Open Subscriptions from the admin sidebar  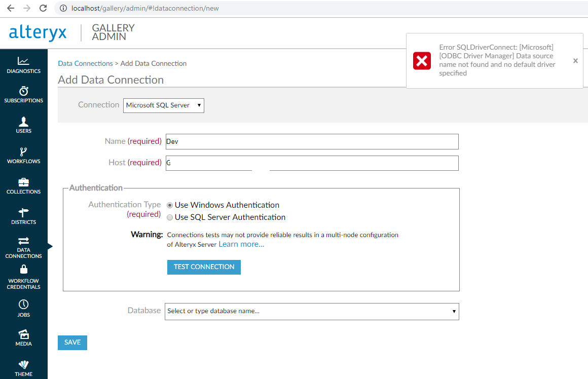click(23, 94)
